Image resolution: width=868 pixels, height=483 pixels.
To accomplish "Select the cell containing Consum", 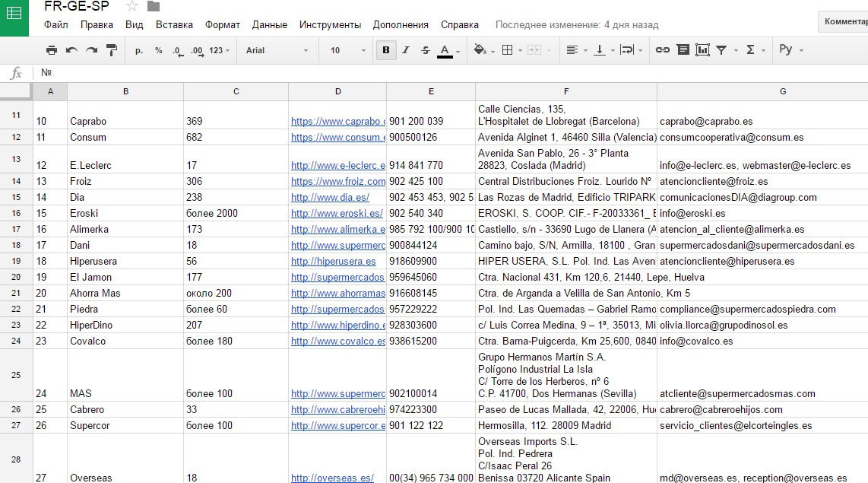I will 125,138.
